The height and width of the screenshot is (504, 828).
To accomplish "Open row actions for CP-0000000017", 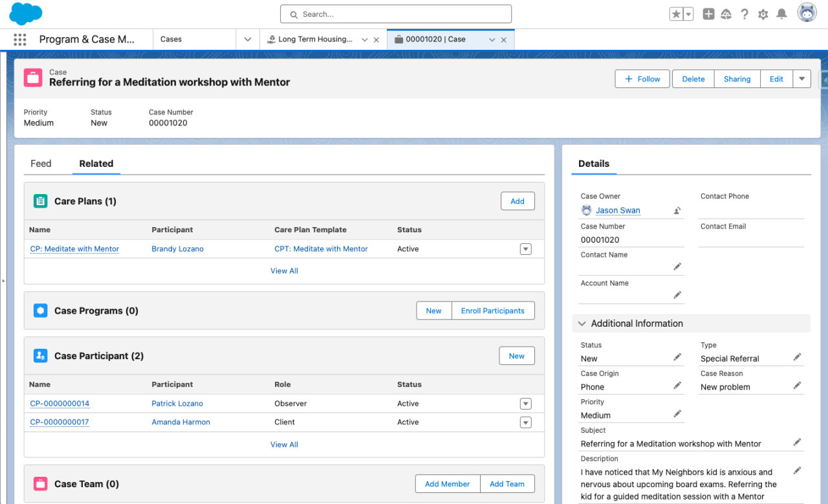I will (x=525, y=422).
